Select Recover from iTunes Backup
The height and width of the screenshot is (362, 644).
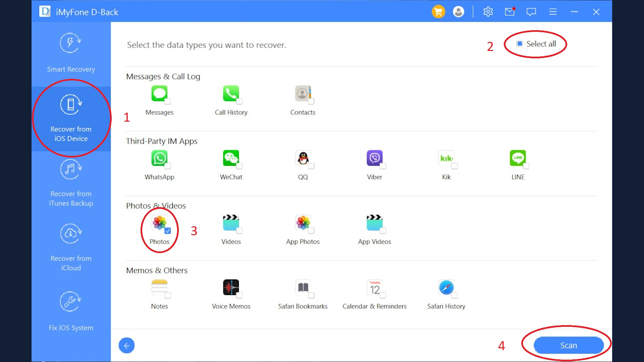(x=71, y=183)
